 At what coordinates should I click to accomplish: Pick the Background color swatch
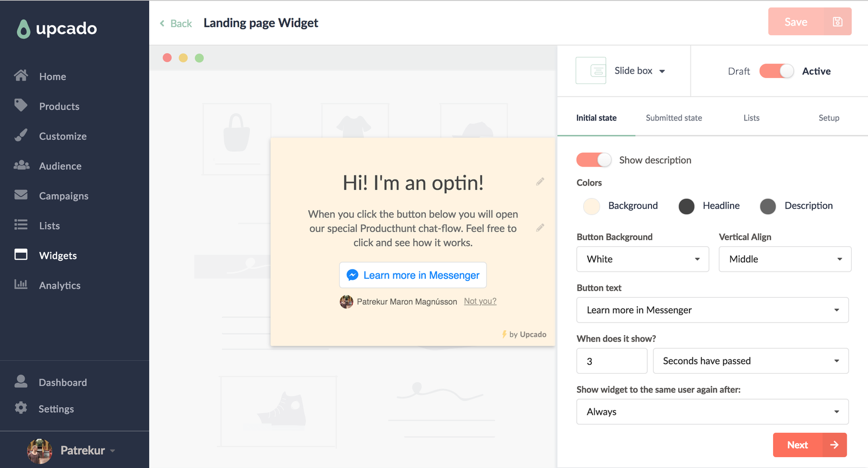tap(591, 206)
